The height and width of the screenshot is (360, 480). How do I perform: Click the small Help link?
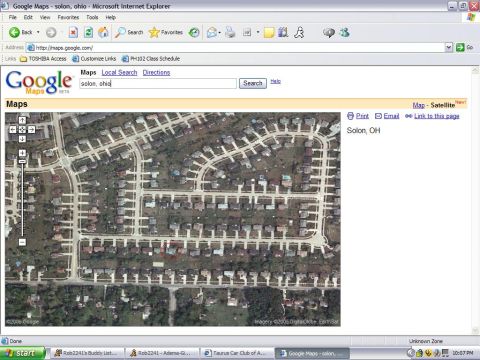pos(275,81)
